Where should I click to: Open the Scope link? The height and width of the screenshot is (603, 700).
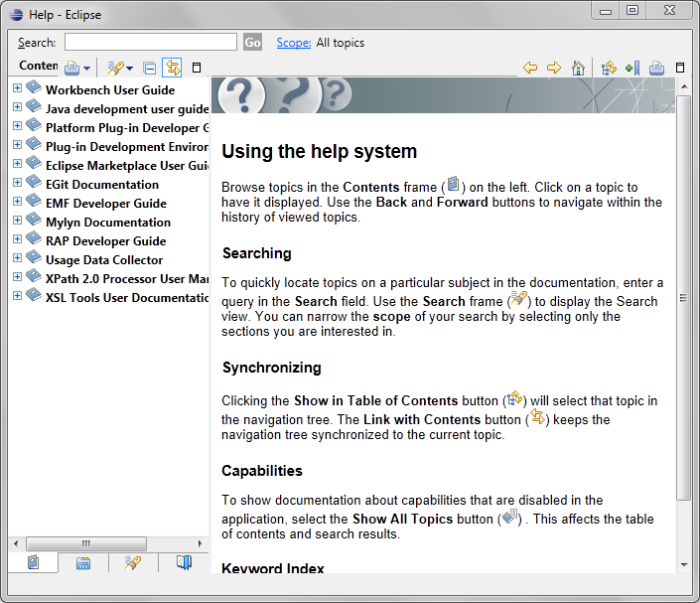[293, 43]
